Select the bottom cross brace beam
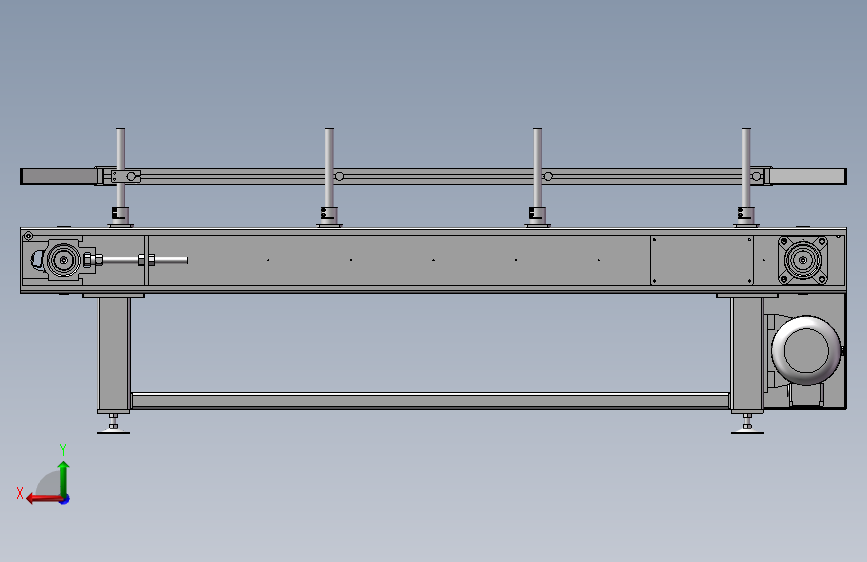 click(430, 401)
